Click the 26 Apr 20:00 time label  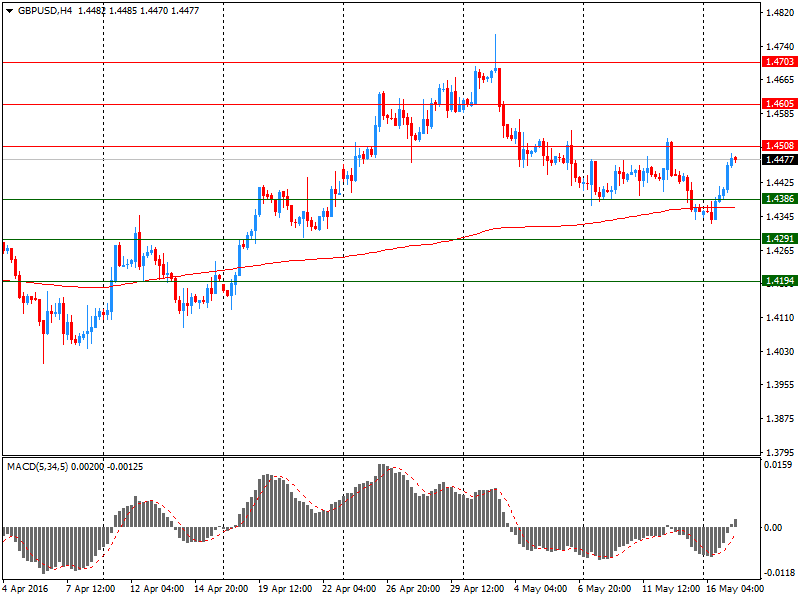click(x=413, y=589)
